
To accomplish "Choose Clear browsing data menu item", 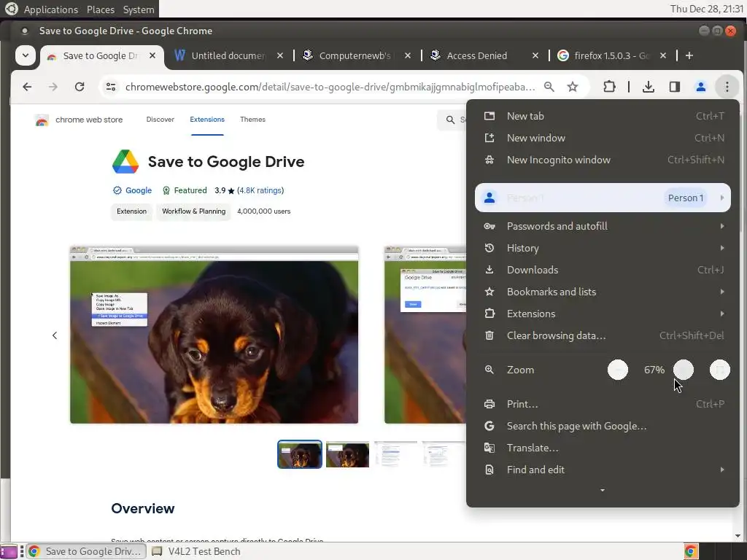I will pos(603,335).
